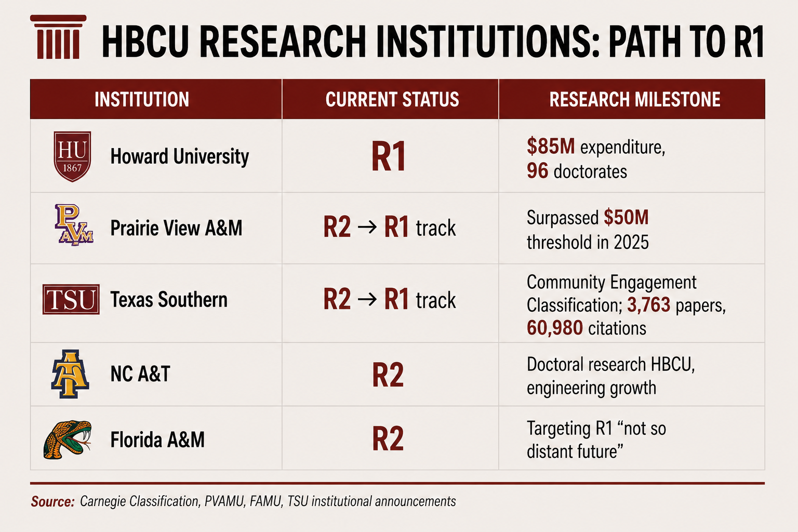
Task: Select the RESEARCH MILESTONE column header
Action: click(635, 99)
